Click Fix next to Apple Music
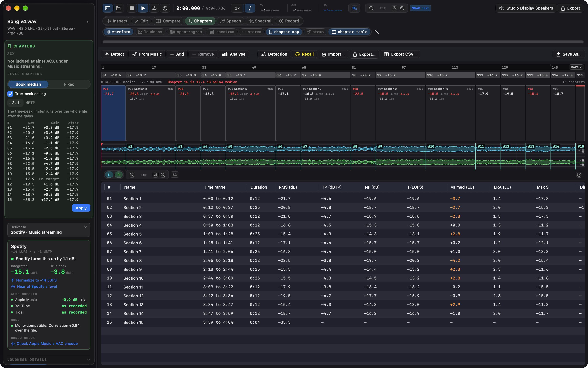This screenshot has width=588, height=368. click(83, 300)
